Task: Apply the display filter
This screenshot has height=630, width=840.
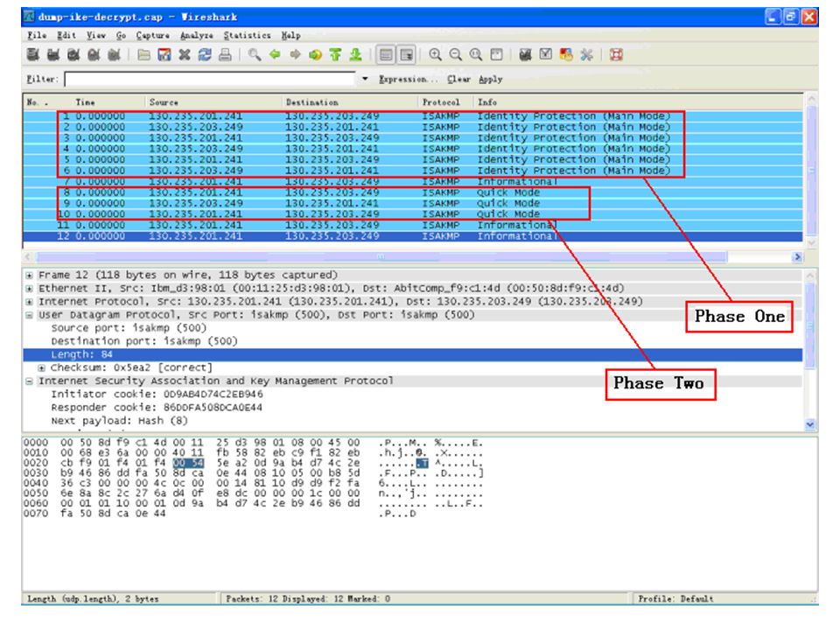Action: coord(491,80)
